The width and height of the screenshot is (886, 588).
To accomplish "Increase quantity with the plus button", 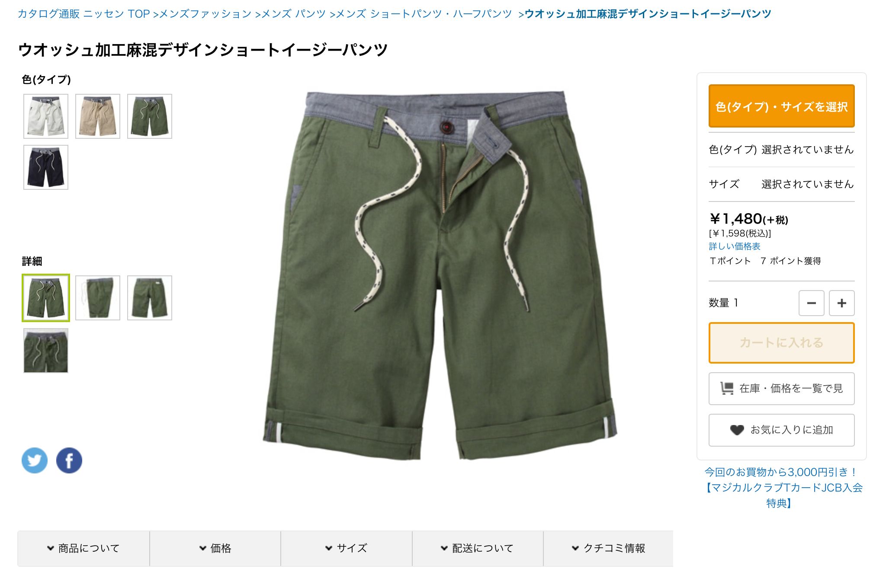I will pyautogui.click(x=841, y=303).
